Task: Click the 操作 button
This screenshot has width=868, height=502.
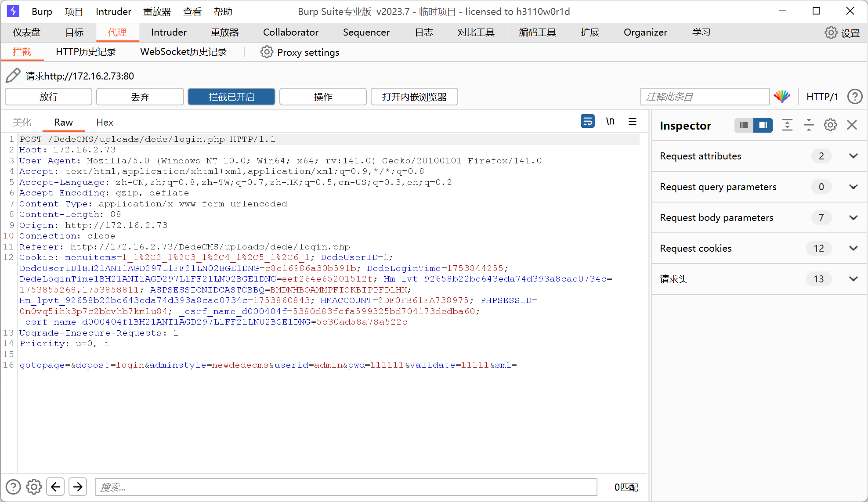Action: [x=323, y=97]
